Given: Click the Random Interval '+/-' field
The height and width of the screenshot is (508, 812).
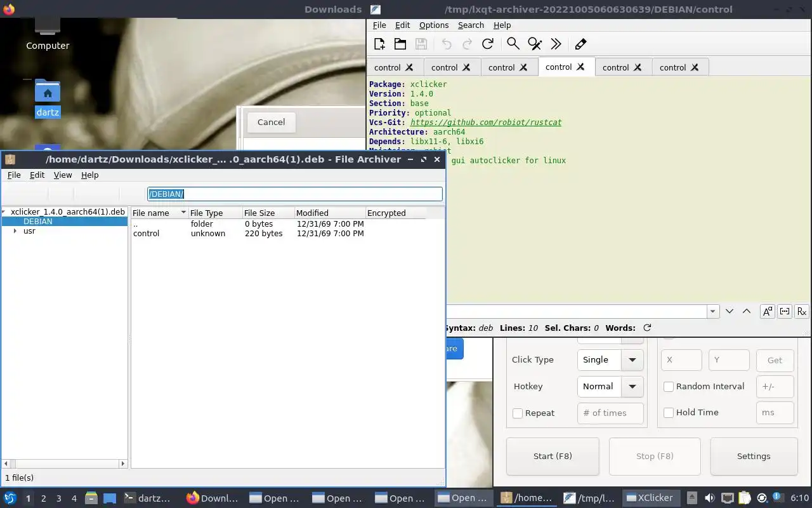Looking at the screenshot, I should (x=775, y=386).
